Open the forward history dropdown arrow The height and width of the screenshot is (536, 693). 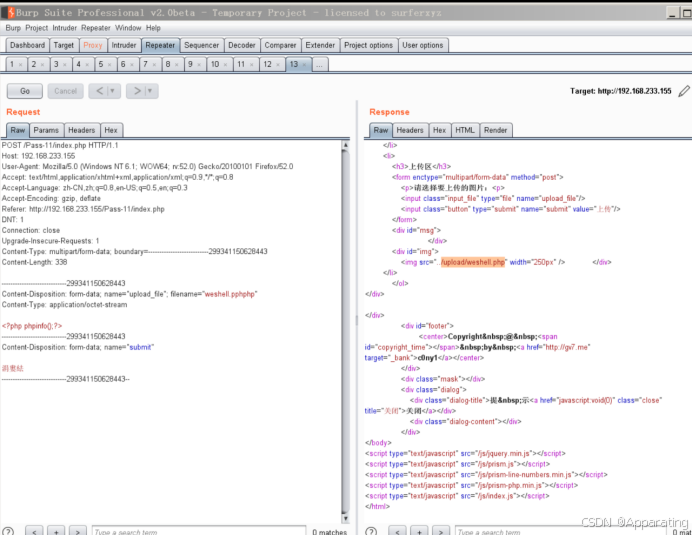click(151, 91)
